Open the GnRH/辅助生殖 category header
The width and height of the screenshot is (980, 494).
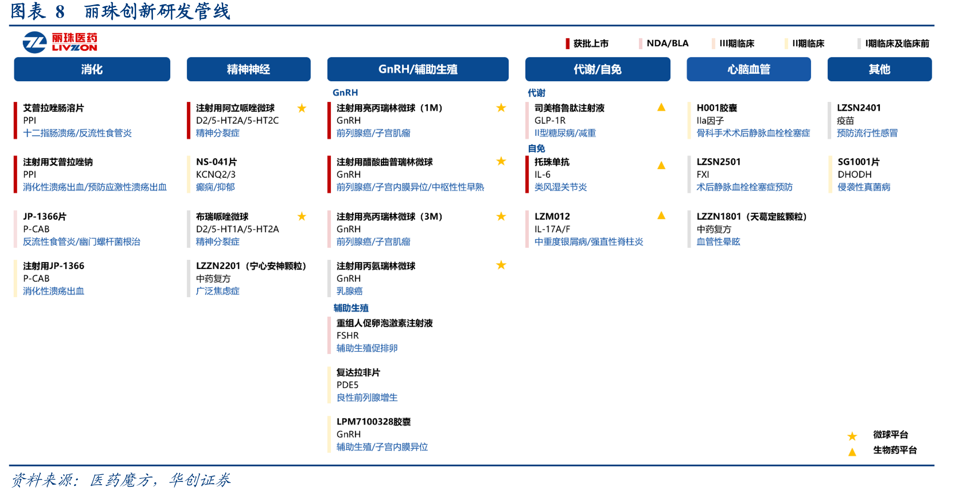[x=418, y=69]
